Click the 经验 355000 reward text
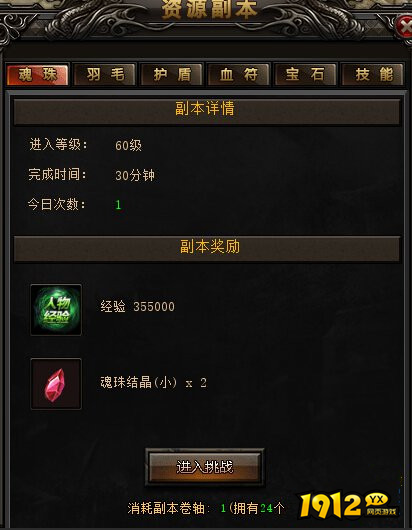The height and width of the screenshot is (530, 412). 138,307
